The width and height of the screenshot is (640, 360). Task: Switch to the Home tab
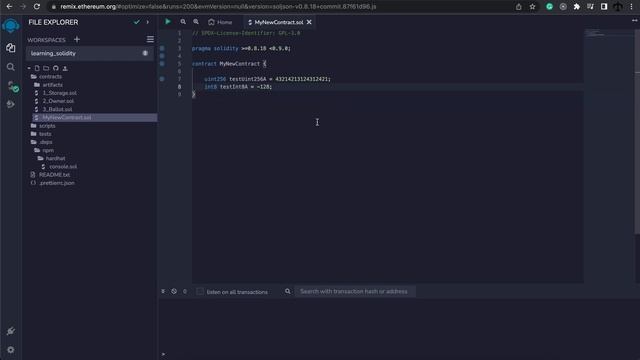(x=220, y=22)
